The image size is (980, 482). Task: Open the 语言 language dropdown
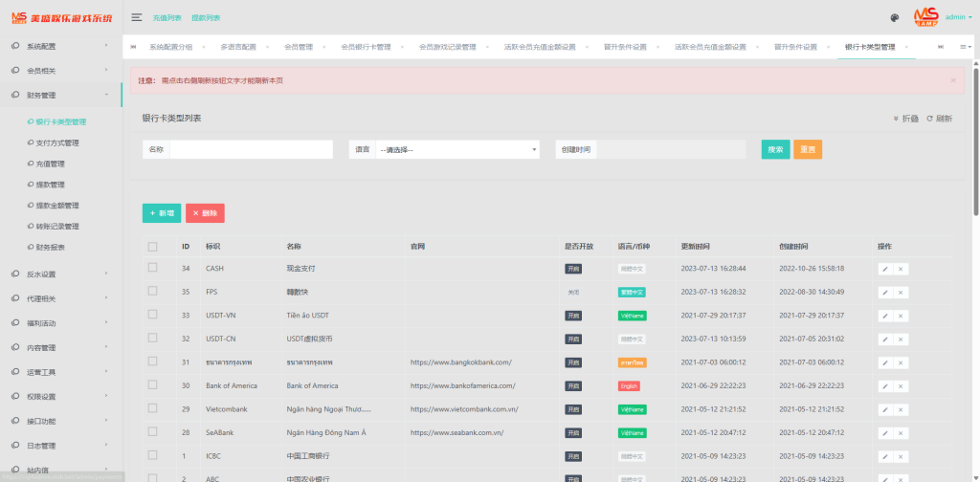[x=457, y=150]
